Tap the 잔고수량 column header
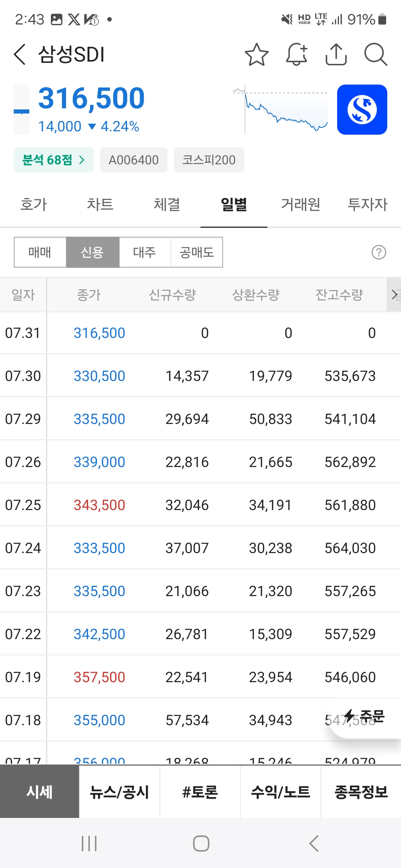The height and width of the screenshot is (868, 401). point(339,295)
